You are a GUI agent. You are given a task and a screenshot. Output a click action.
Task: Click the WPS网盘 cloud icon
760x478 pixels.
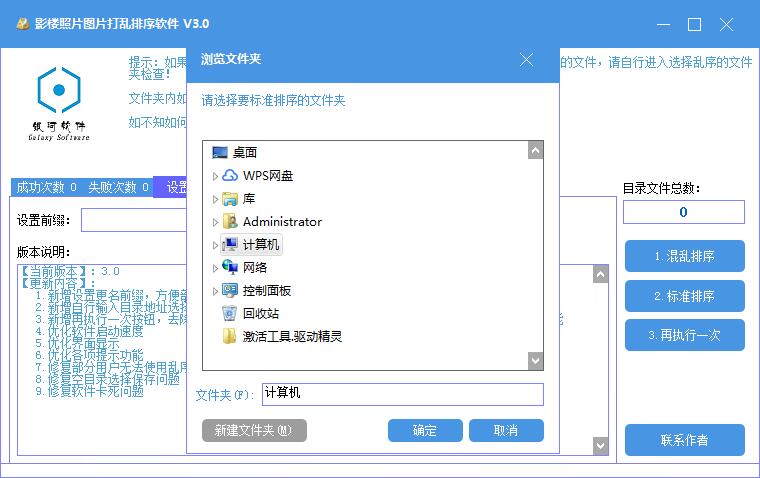click(230, 175)
